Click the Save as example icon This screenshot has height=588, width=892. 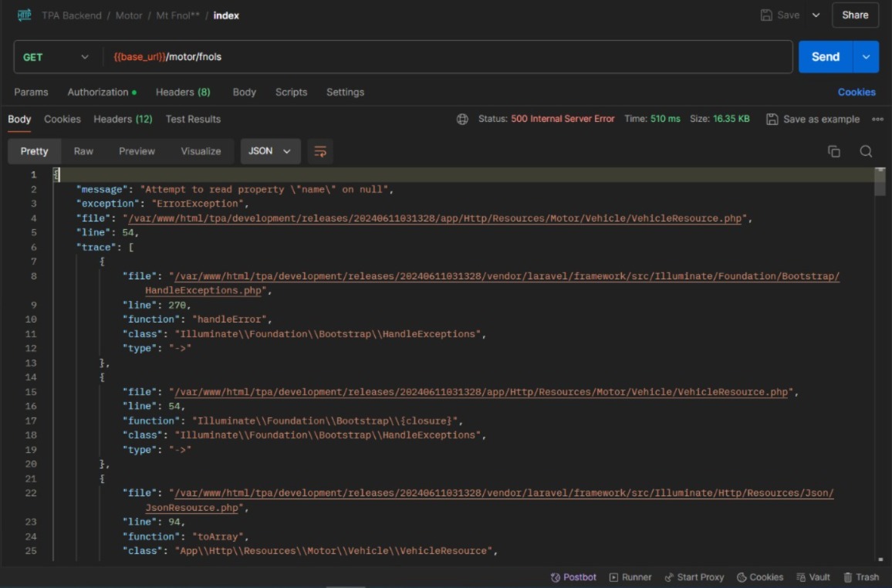coord(772,119)
